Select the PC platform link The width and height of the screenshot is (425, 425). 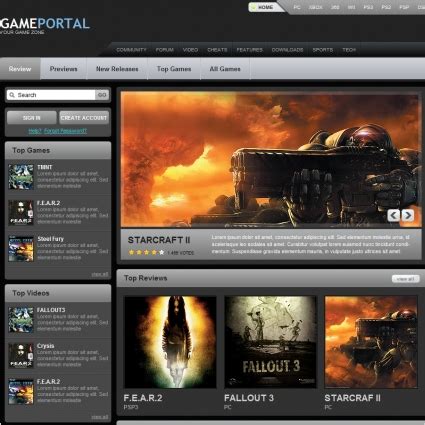(297, 7)
